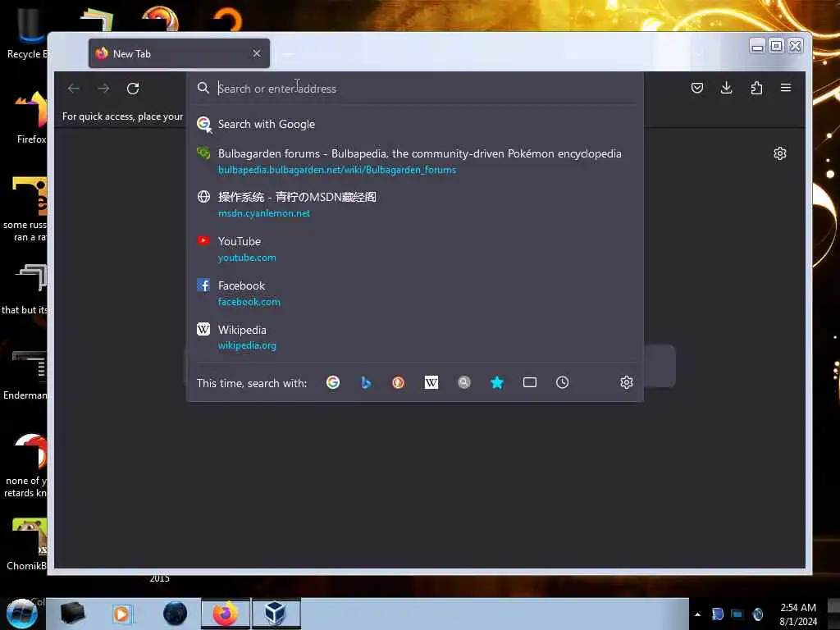Open the Extensions puzzle icon
Screen dimensions: 840x630
pyautogui.click(x=756, y=88)
